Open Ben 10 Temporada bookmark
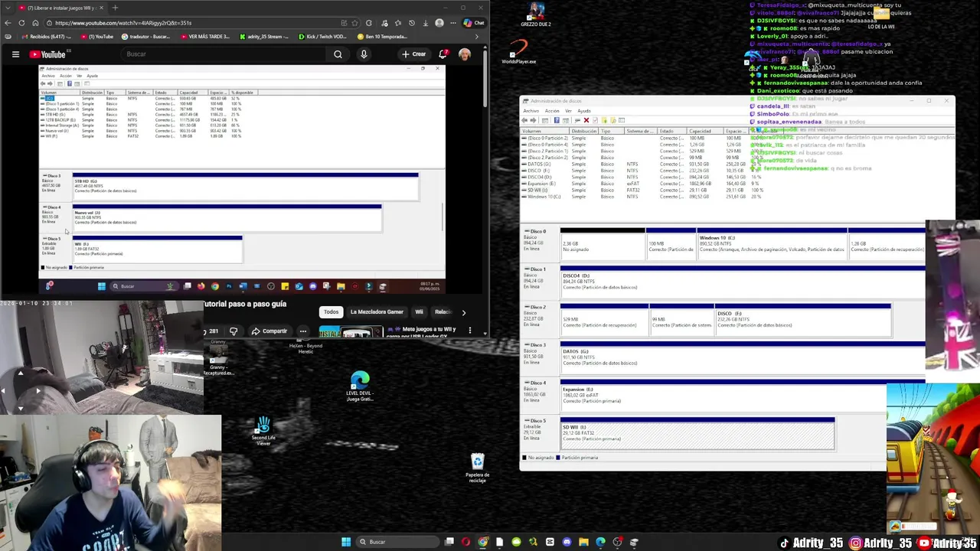Viewport: 980px width, 551px height. pos(382,37)
